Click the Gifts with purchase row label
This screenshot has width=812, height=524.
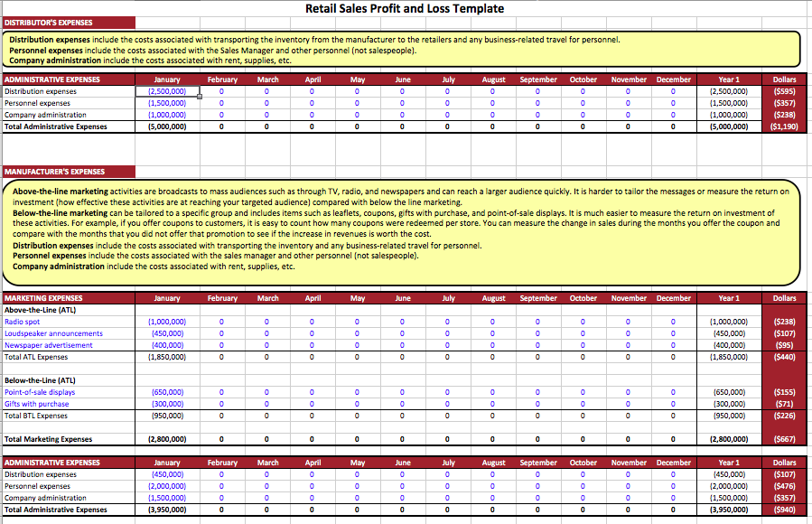coord(37,404)
